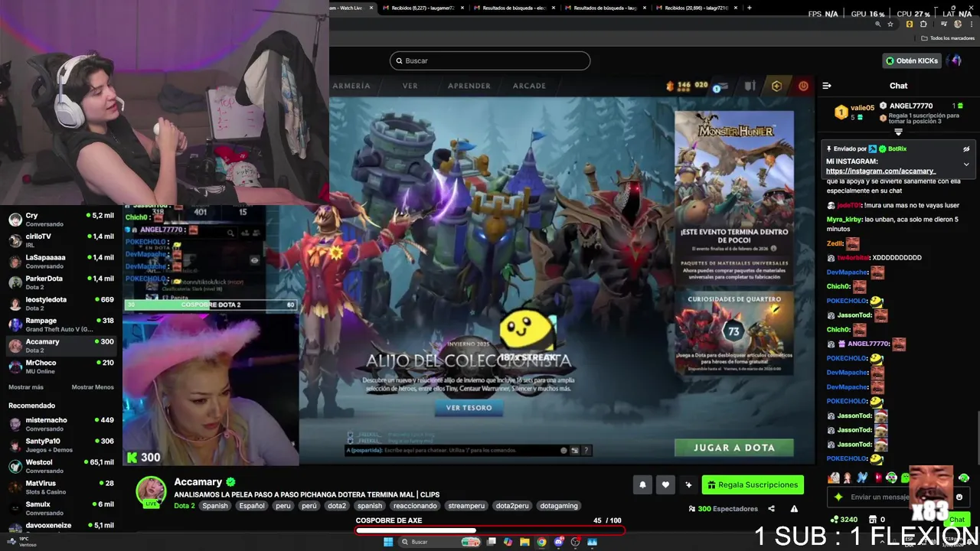Focus the Buscar search field on Kick
The image size is (980, 551).
[x=490, y=60]
